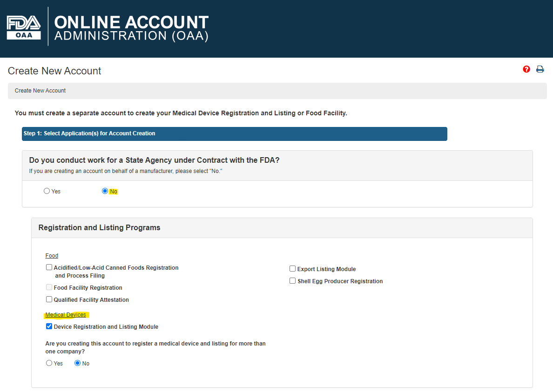553x392 pixels.
Task: Click the Food category heading
Action: click(x=52, y=256)
